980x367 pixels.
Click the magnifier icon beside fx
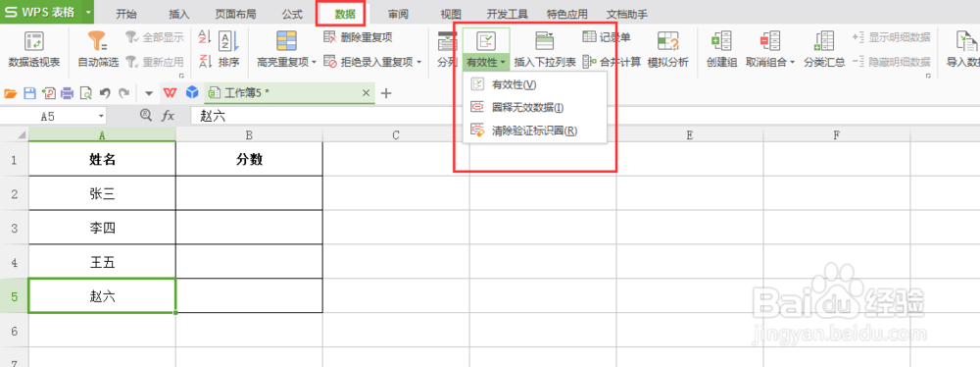(x=146, y=115)
